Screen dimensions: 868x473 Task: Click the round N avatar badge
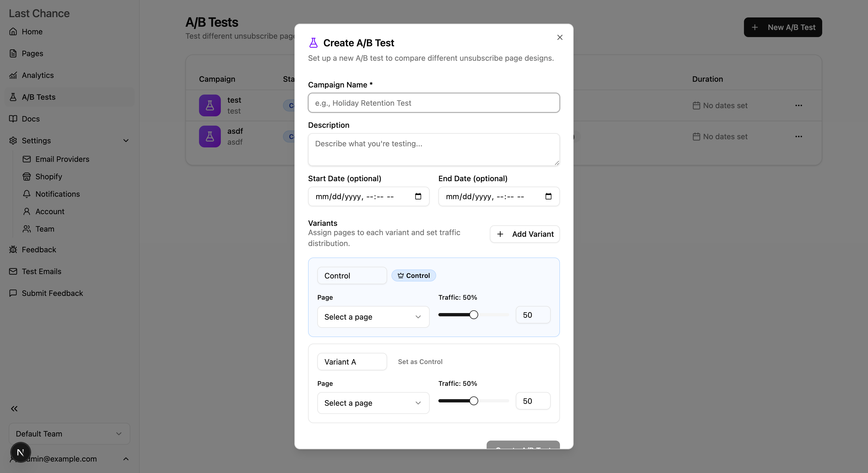[20, 452]
